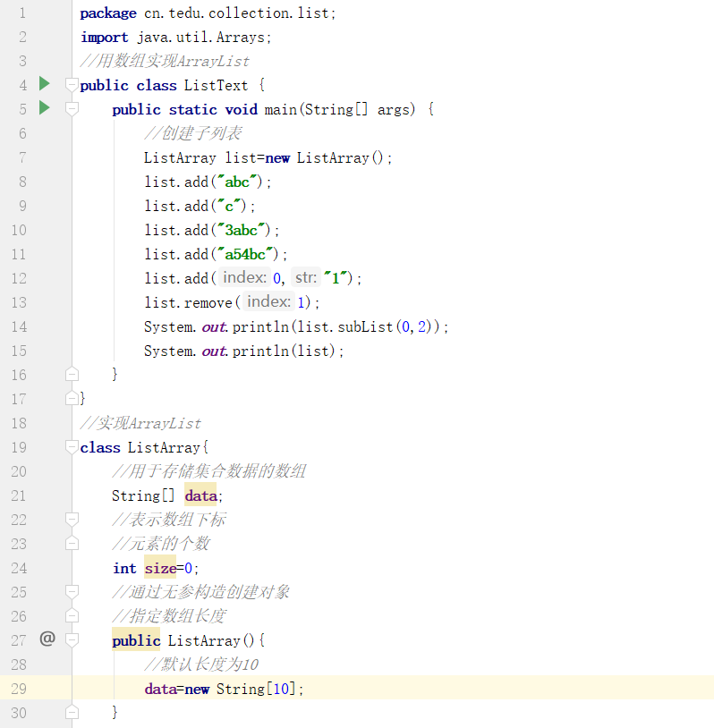This screenshot has height=728, width=714.
Task: Click the comment '//创建子列表'
Action: point(192,134)
